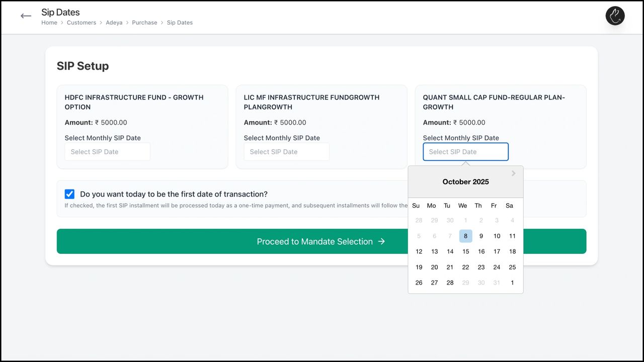This screenshot has height=362, width=644.
Task: Choose date 28 in the calendar
Action: pyautogui.click(x=450, y=283)
